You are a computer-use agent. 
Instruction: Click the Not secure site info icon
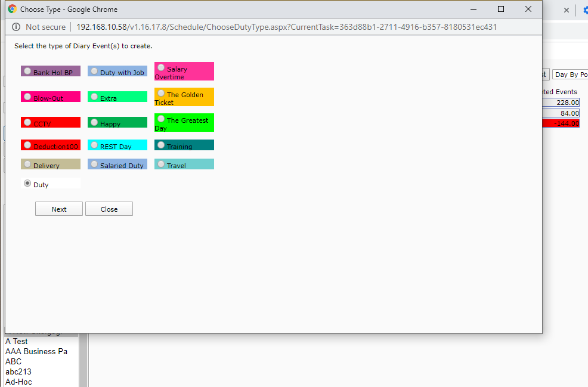coord(16,27)
